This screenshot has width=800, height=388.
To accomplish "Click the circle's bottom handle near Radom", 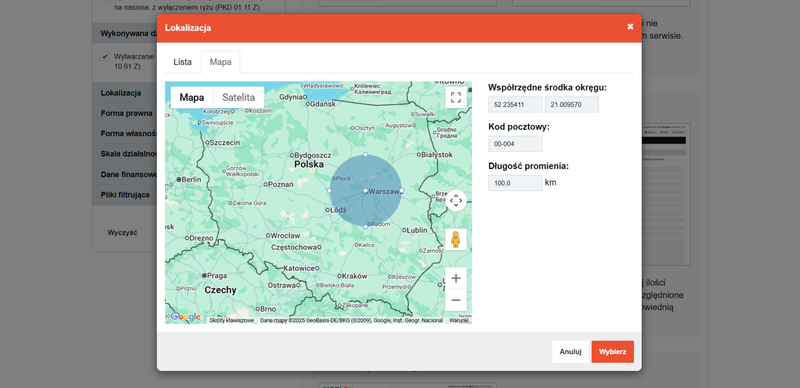I will pyautogui.click(x=365, y=226).
